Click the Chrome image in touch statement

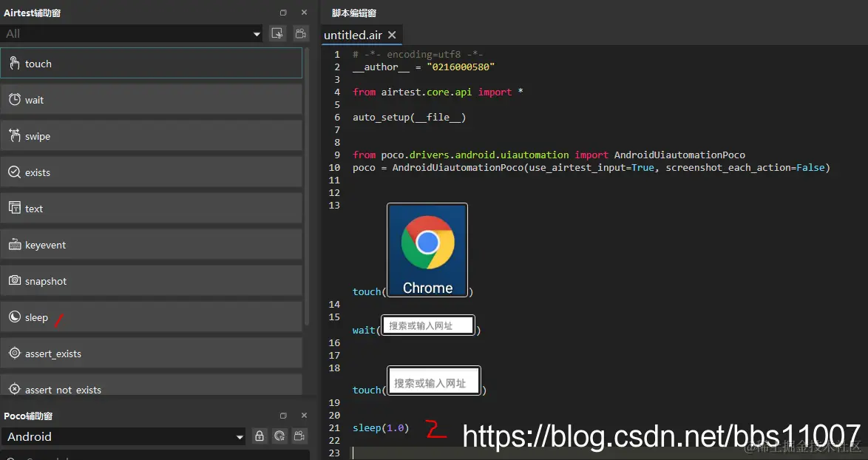tap(427, 250)
